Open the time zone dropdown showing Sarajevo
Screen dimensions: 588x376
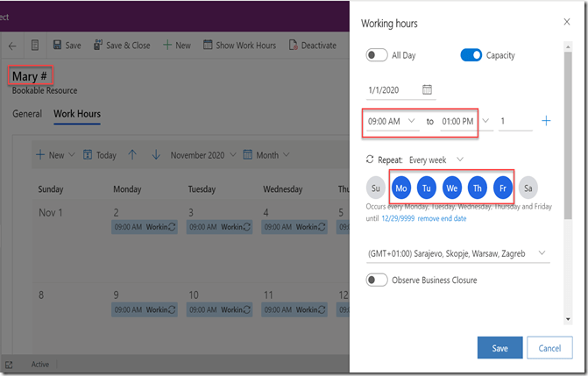coord(457,253)
